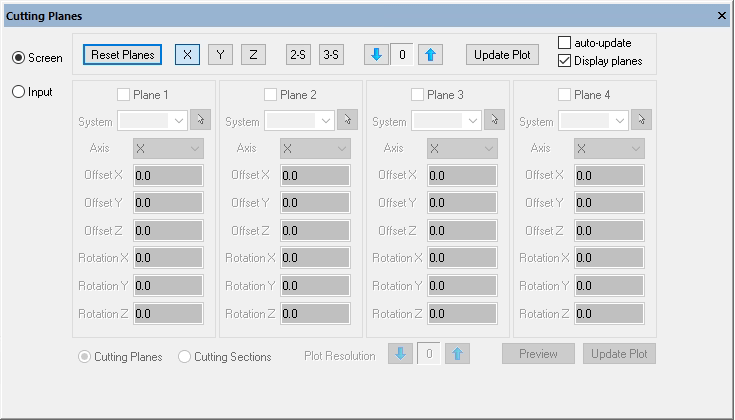735x420 pixels.
Task: Enable the Plane 1 checkbox
Action: [x=124, y=95]
